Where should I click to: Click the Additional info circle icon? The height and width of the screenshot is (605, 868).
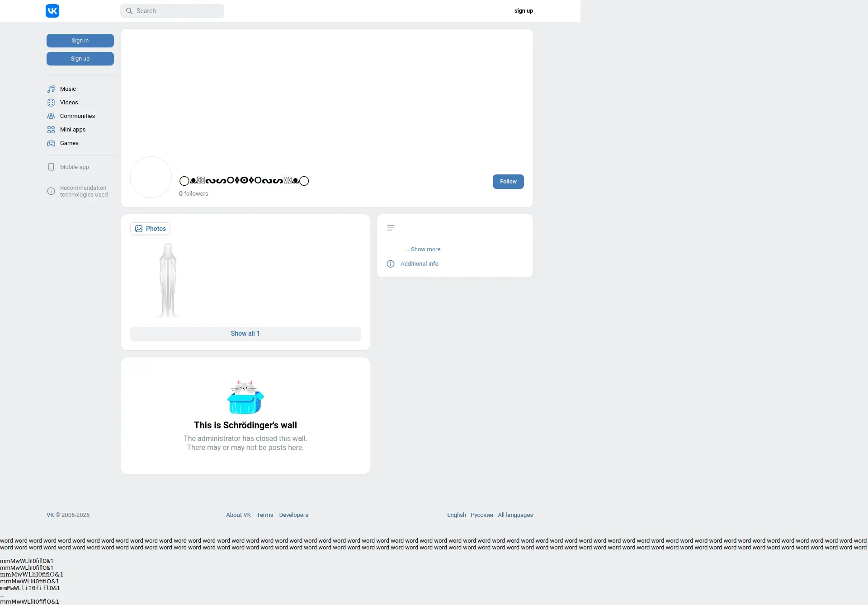click(x=391, y=264)
